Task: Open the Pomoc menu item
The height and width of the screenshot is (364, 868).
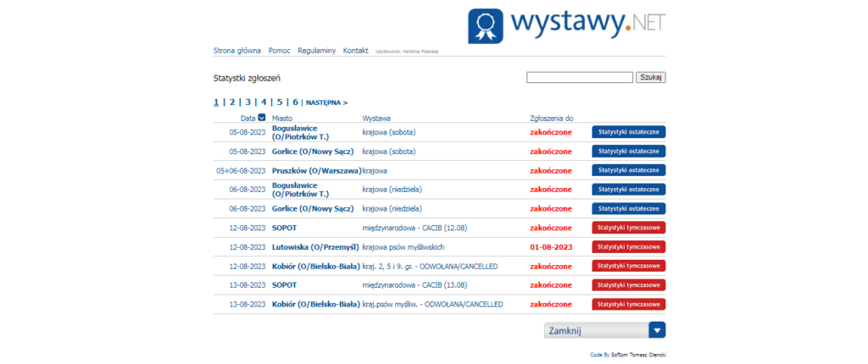Action: [279, 51]
